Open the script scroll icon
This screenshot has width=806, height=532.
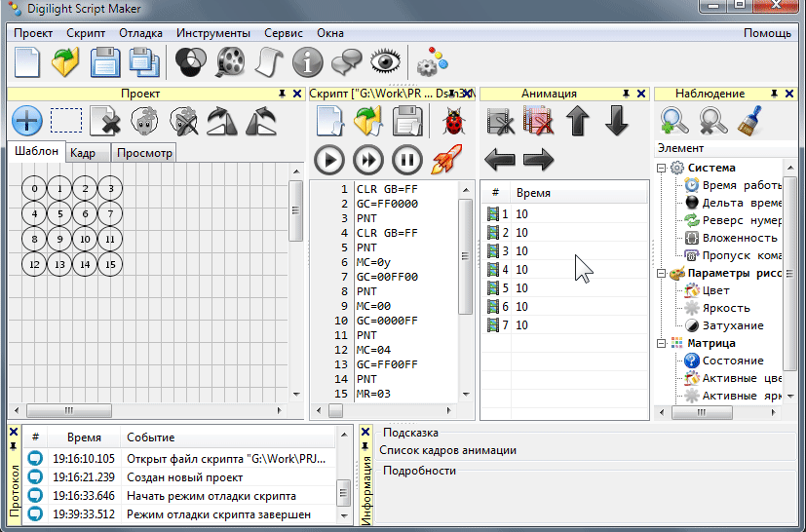(269, 62)
